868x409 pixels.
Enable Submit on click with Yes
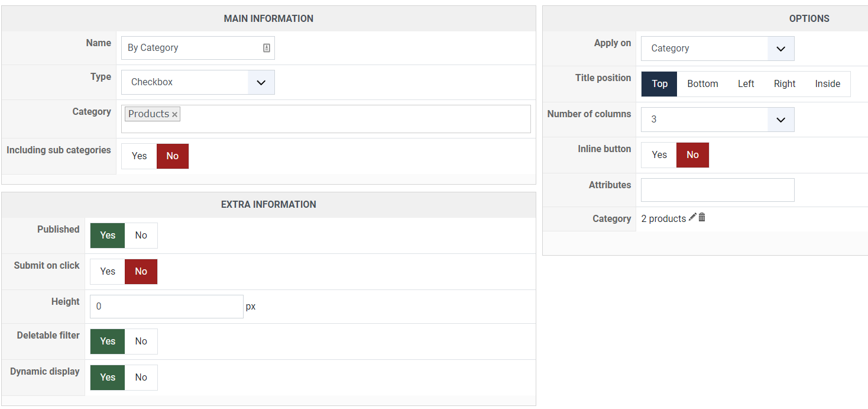pyautogui.click(x=108, y=272)
